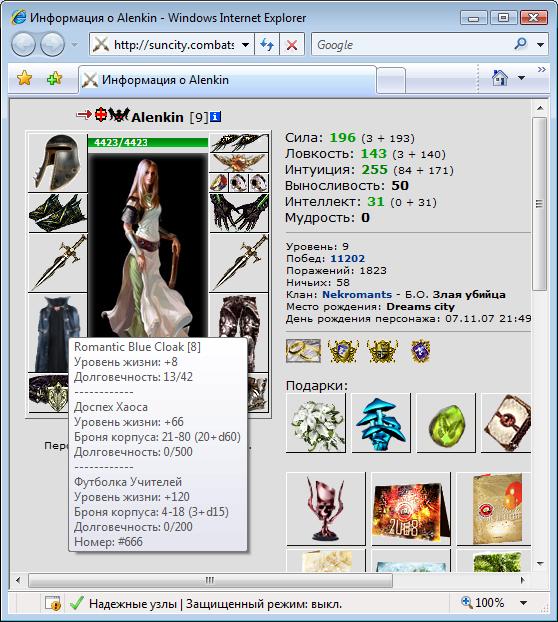Image resolution: width=558 pixels, height=622 pixels.
Task: Click the first ring slot icon
Action: (219, 183)
